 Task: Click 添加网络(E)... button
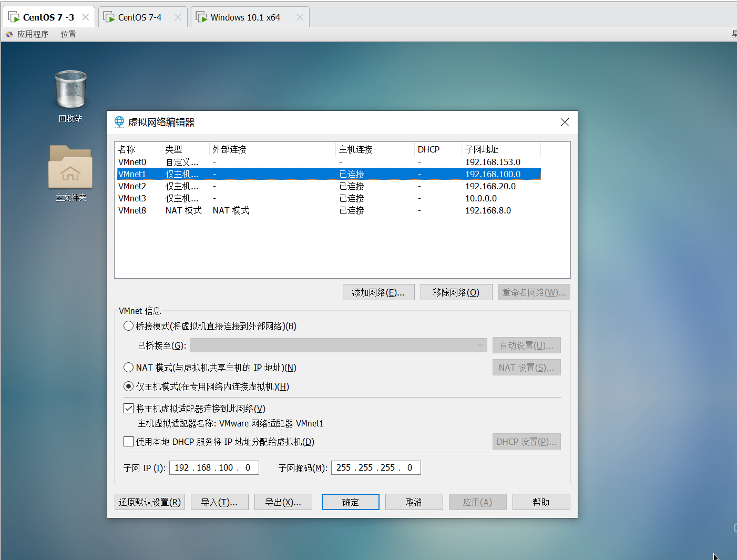pyautogui.click(x=378, y=292)
